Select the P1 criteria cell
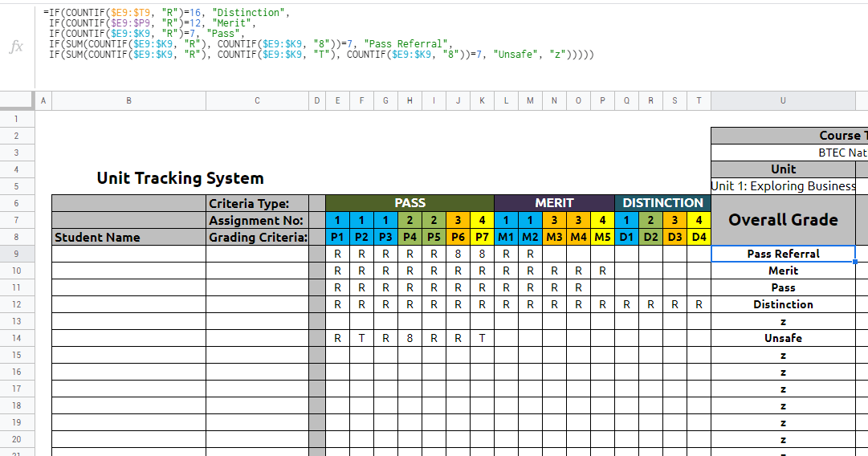This screenshot has height=456, width=868. coord(337,238)
